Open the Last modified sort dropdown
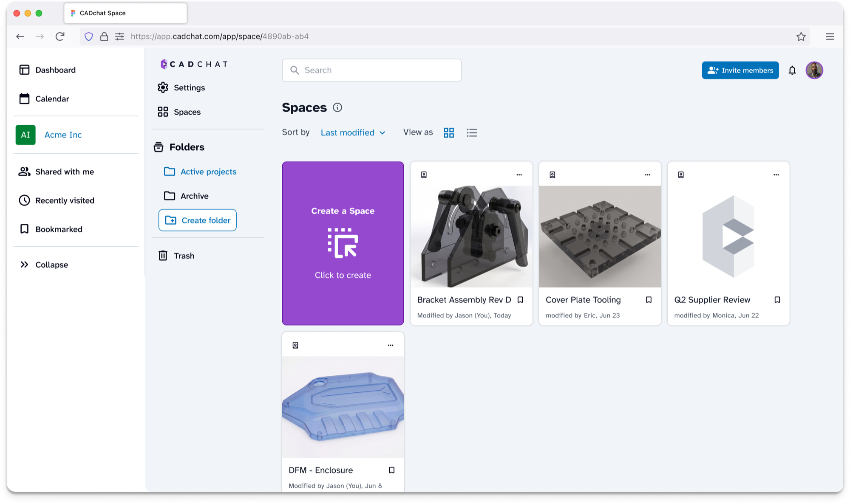 coord(353,132)
